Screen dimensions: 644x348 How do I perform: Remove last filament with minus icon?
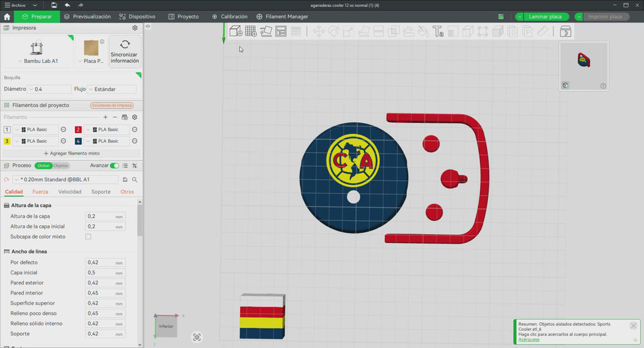tap(115, 117)
